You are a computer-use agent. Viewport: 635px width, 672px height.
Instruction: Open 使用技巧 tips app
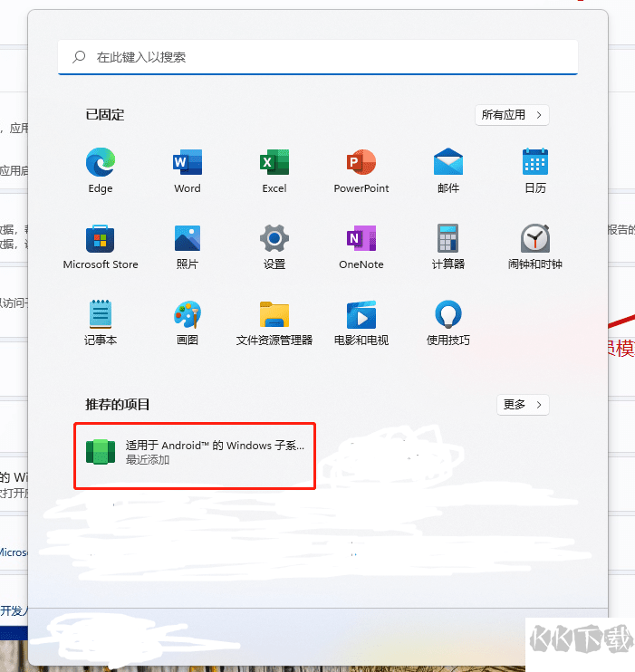[448, 314]
